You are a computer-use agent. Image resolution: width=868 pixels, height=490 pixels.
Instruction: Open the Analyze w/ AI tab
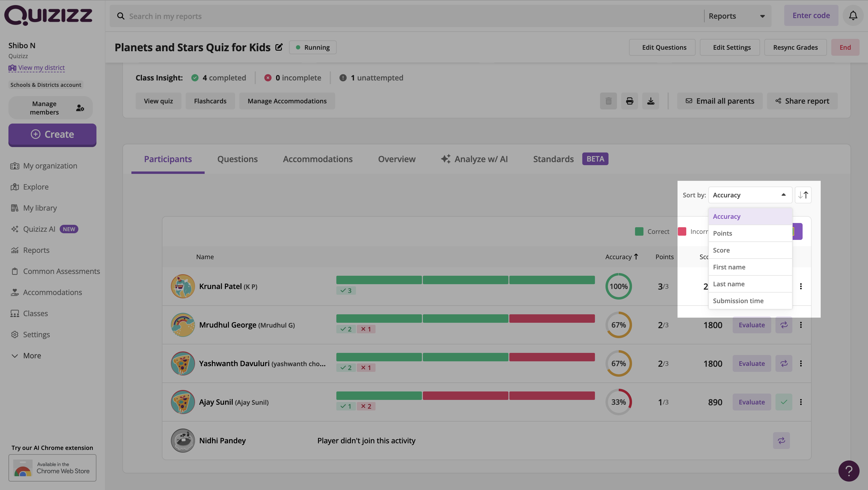(x=474, y=159)
